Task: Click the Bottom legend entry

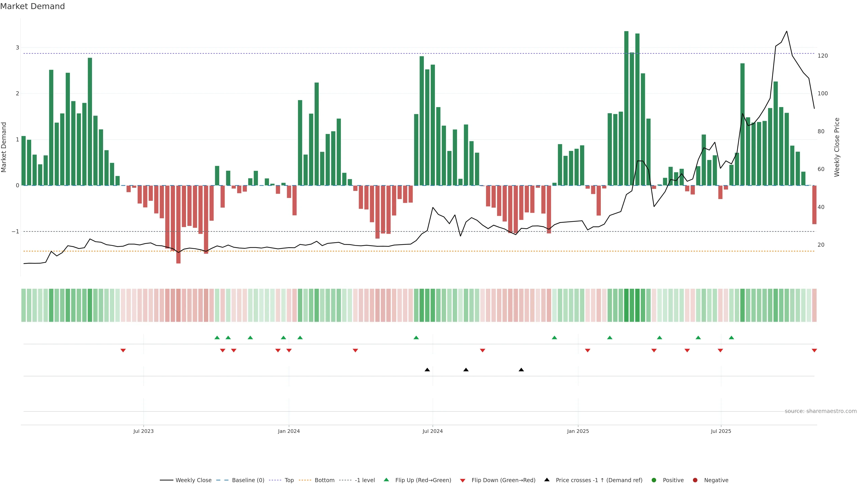Action: 324,480
